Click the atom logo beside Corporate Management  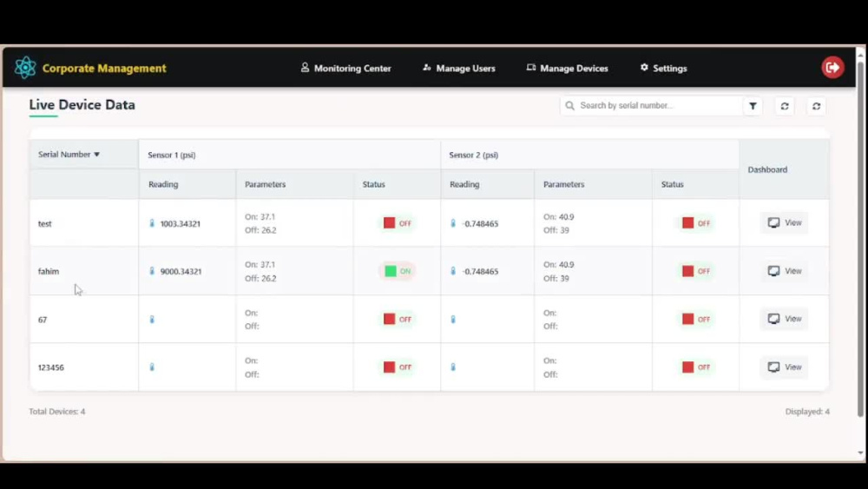tap(25, 68)
